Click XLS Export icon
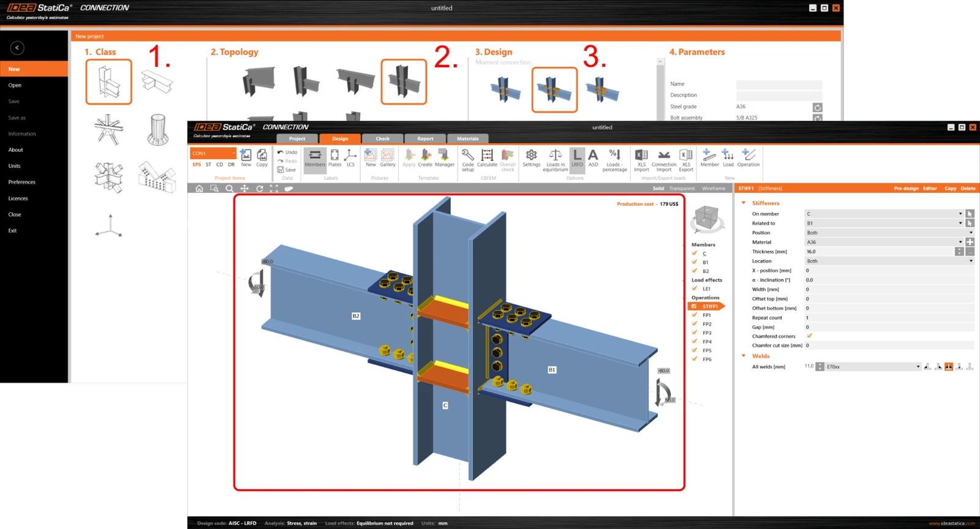The image size is (980, 529). (686, 159)
